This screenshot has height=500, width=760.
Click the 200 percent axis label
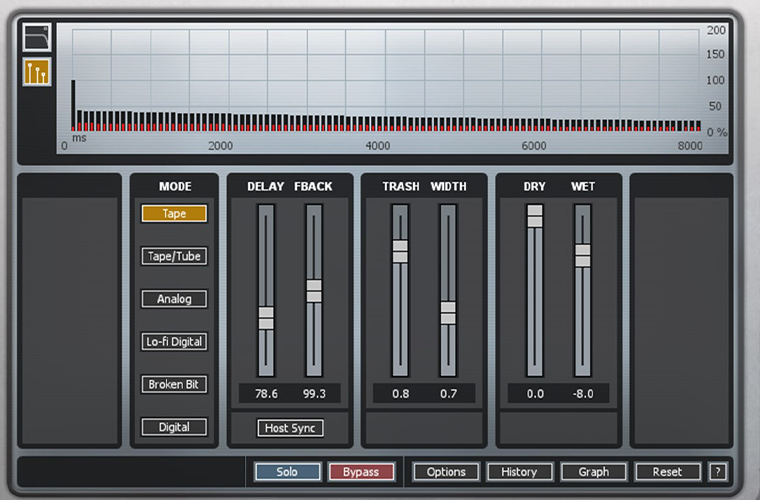(x=716, y=30)
